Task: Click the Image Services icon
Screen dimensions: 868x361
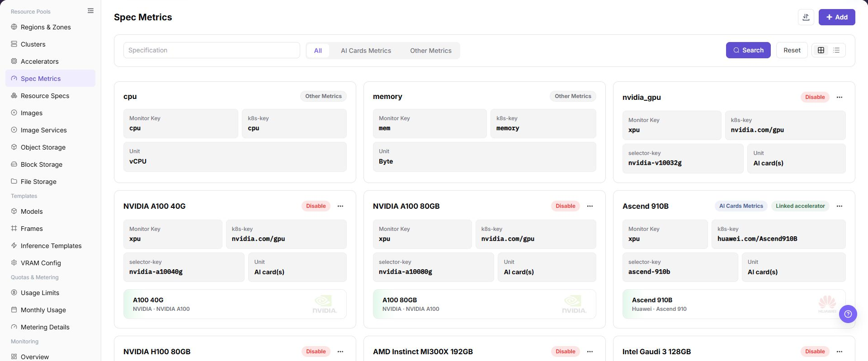Action: 14,130
